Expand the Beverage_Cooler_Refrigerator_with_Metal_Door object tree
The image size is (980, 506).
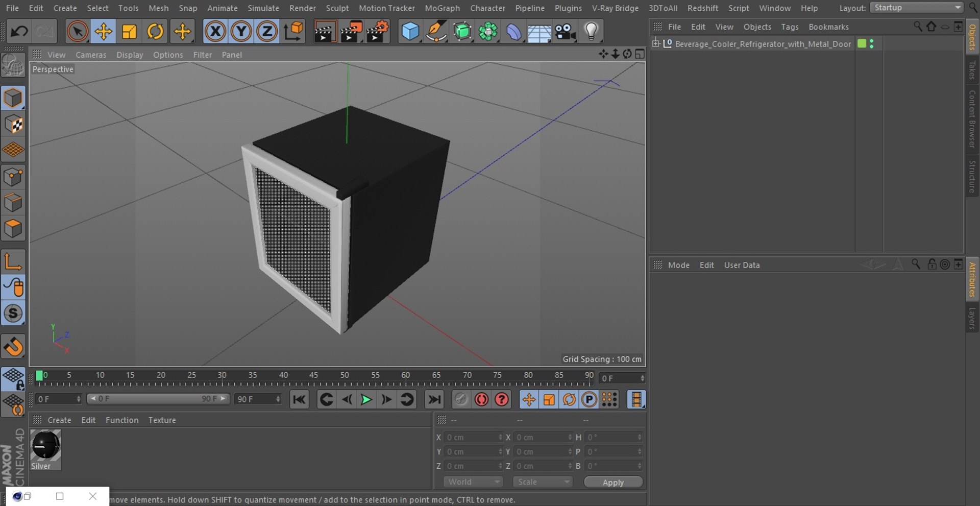coord(656,43)
